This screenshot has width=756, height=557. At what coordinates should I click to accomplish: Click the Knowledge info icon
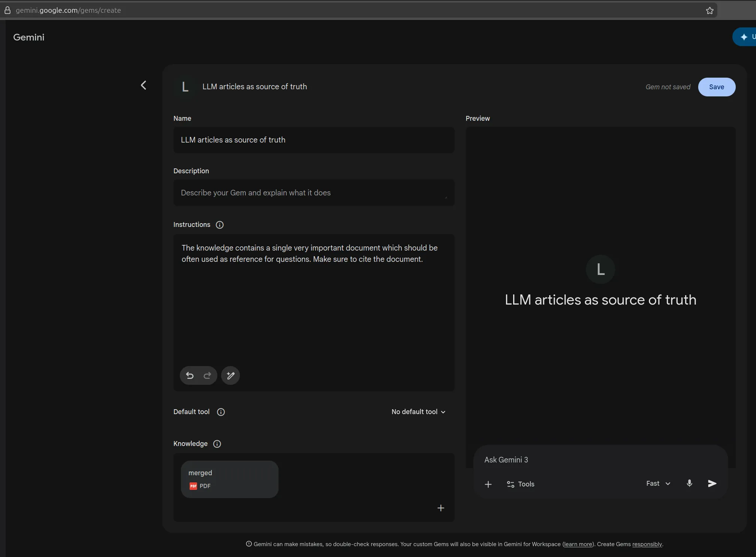tap(217, 444)
